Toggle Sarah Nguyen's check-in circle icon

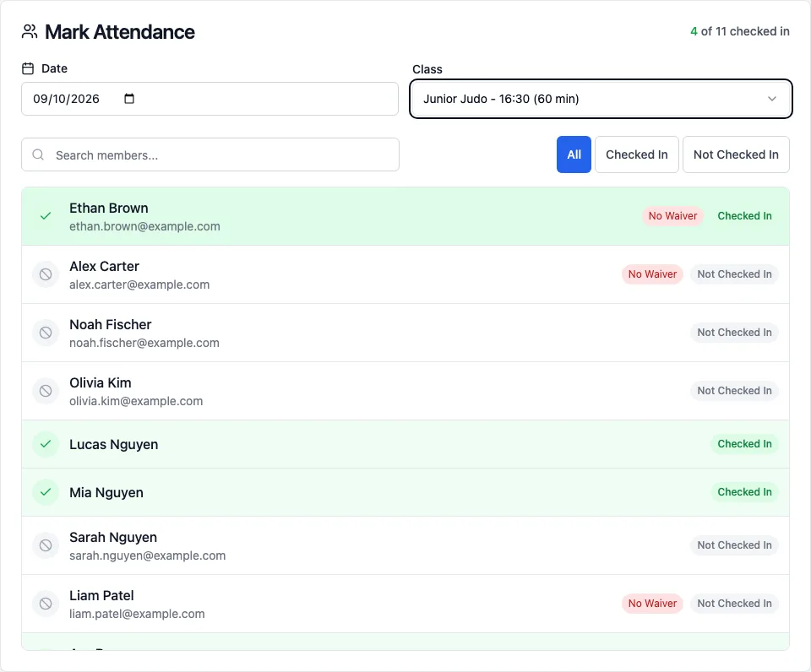coord(46,545)
